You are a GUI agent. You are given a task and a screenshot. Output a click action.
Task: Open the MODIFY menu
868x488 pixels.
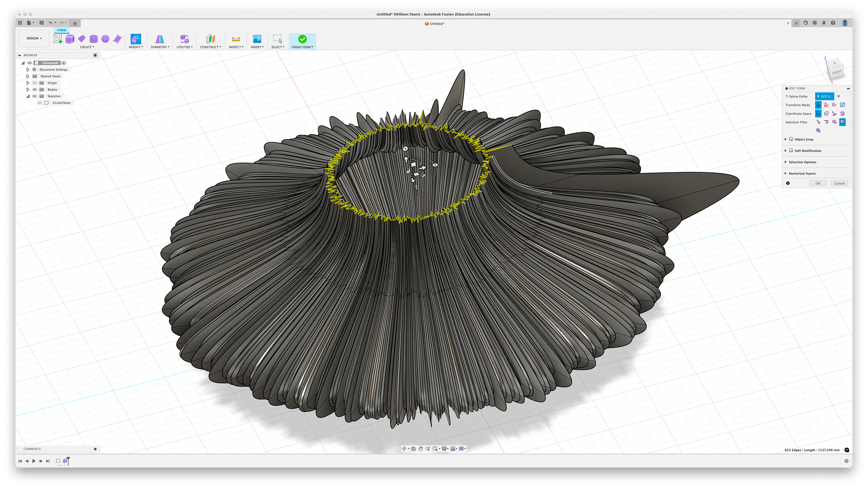tap(136, 47)
